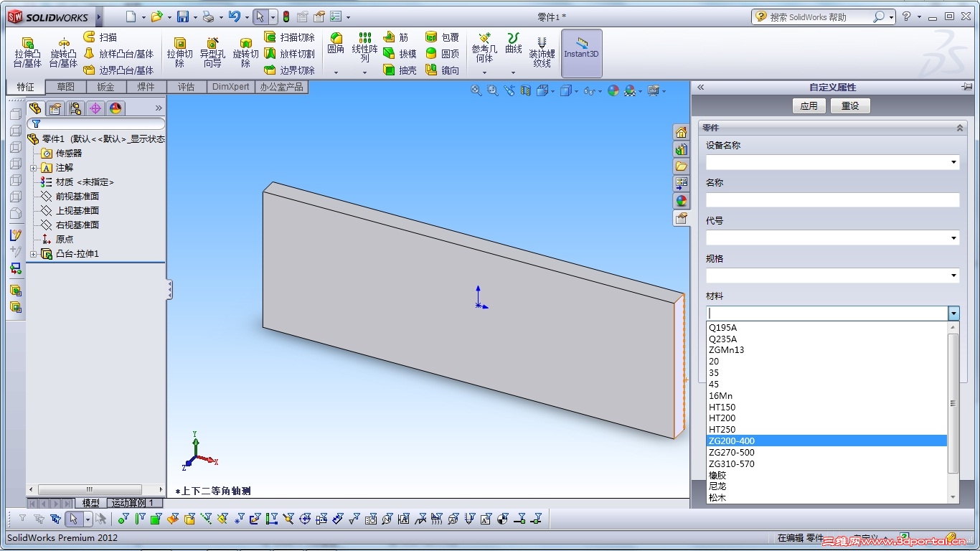The image size is (980, 551).
Task: Expand the 注解 annotations tree node
Action: tap(34, 168)
